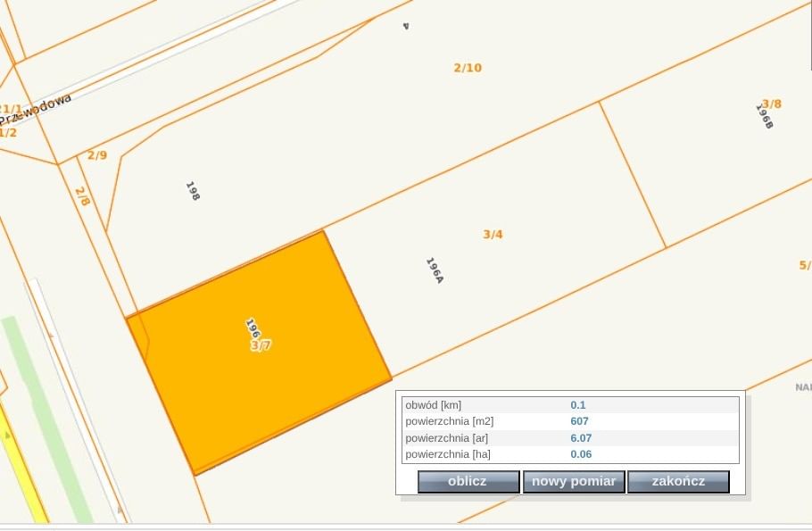812x531 pixels.
Task: Start a new measurement with 'nowy pomiar'
Action: pos(573,482)
